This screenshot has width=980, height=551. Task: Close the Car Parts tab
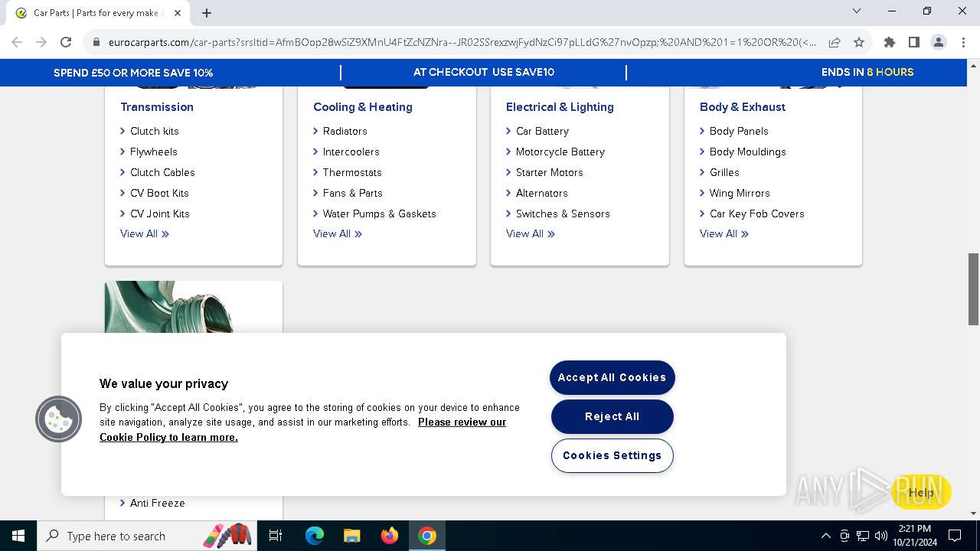click(178, 13)
